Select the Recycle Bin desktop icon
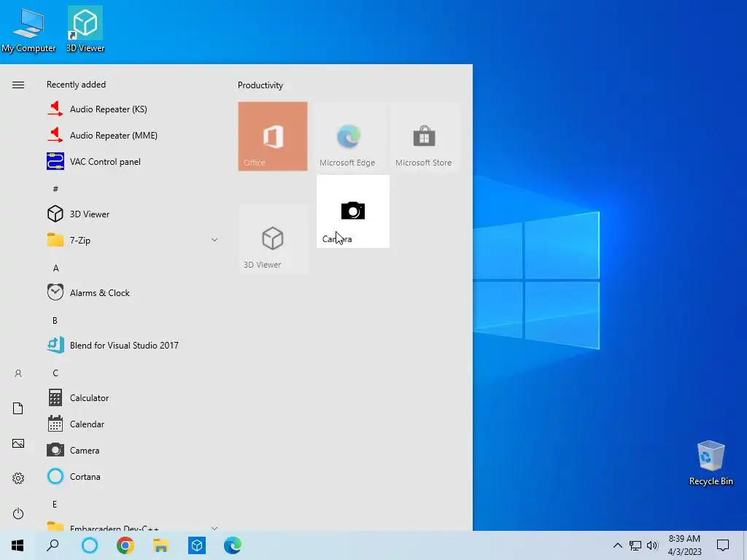747x560 pixels. pyautogui.click(x=711, y=463)
